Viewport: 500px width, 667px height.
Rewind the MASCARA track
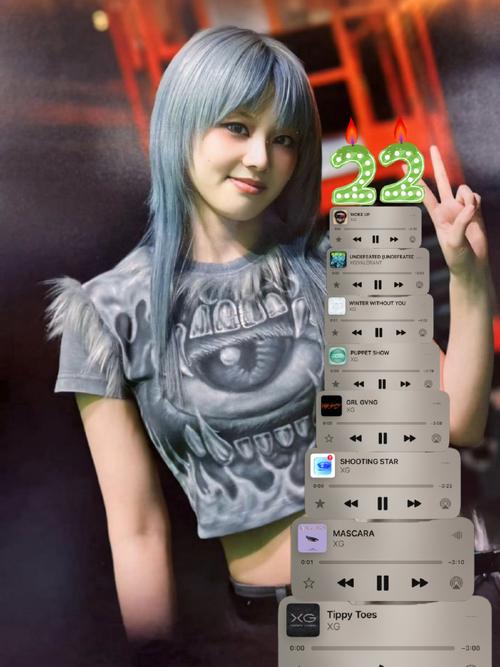(345, 583)
